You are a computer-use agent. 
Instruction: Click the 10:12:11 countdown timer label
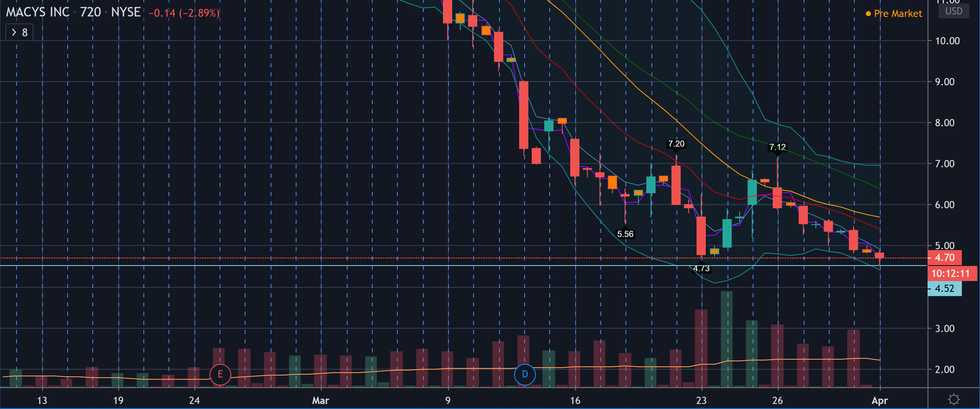click(950, 273)
